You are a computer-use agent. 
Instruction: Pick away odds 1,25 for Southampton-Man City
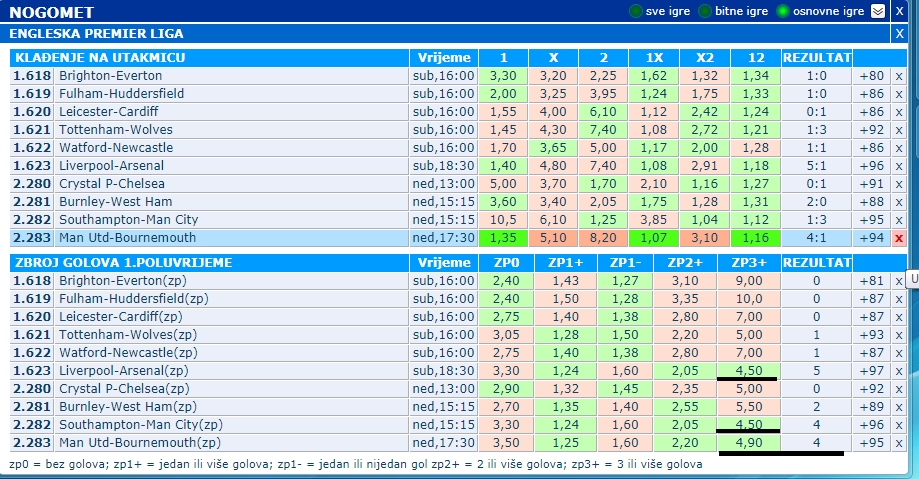pos(603,220)
